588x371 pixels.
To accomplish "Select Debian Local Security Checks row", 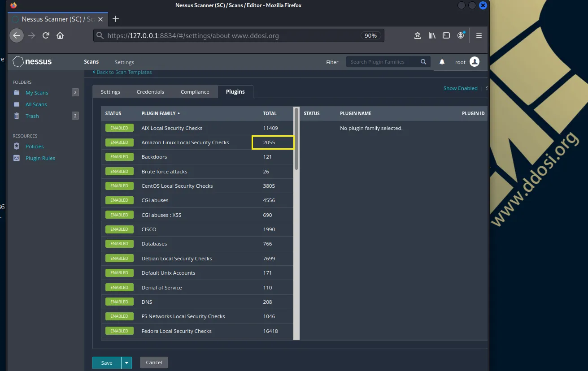I will [x=197, y=259].
